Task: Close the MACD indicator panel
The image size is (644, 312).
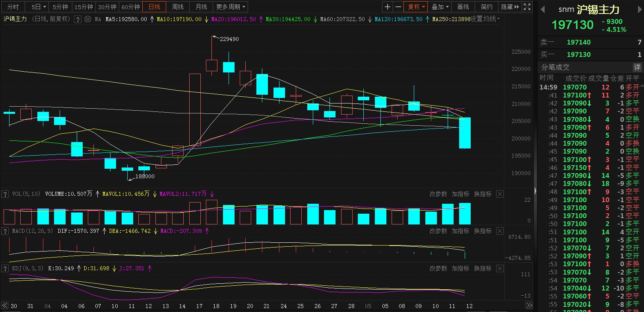Action: click(500, 231)
